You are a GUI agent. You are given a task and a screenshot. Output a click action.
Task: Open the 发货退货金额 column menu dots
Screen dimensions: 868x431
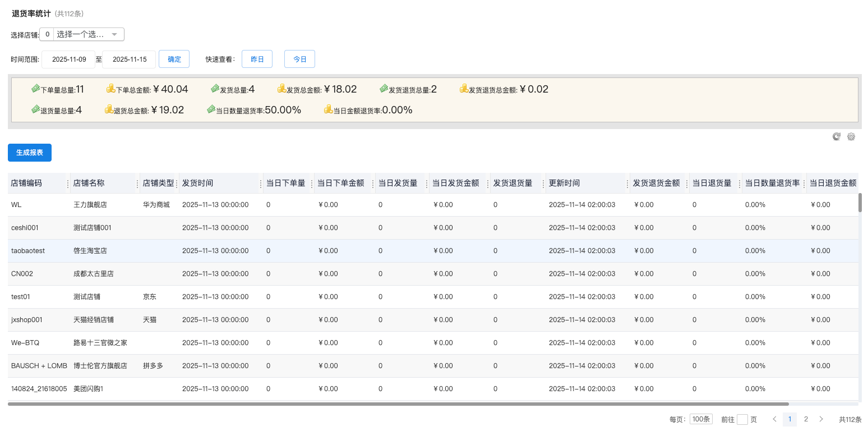click(x=687, y=184)
